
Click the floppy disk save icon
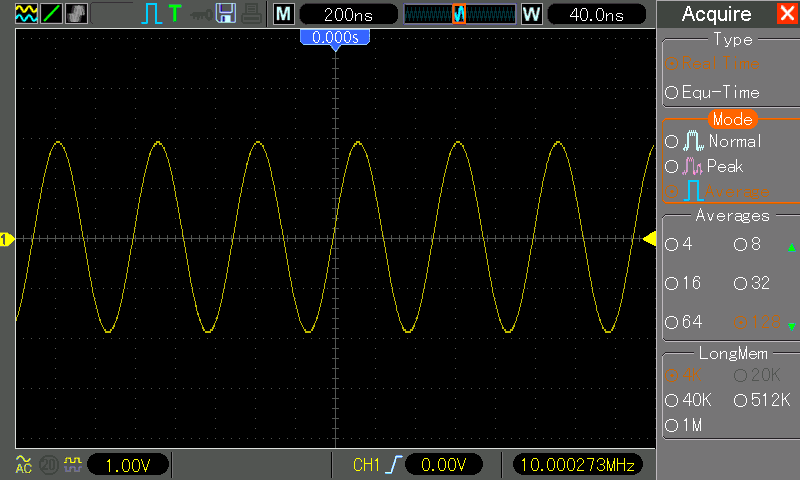pyautogui.click(x=226, y=13)
